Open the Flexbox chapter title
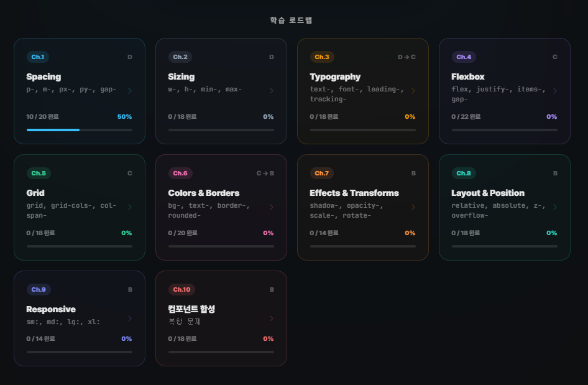 coord(468,77)
